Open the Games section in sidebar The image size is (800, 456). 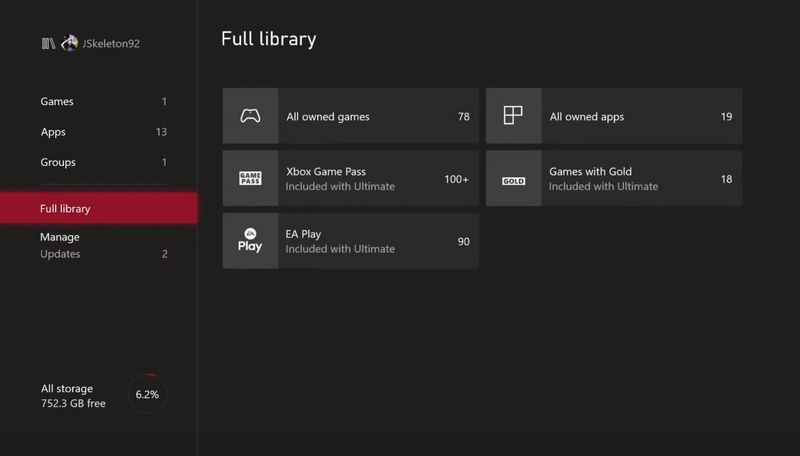tap(104, 102)
